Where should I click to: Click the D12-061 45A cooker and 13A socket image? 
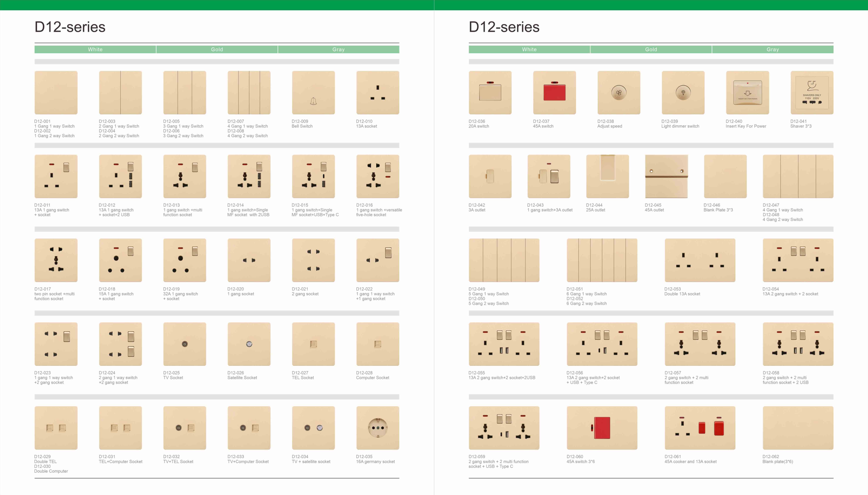(700, 428)
